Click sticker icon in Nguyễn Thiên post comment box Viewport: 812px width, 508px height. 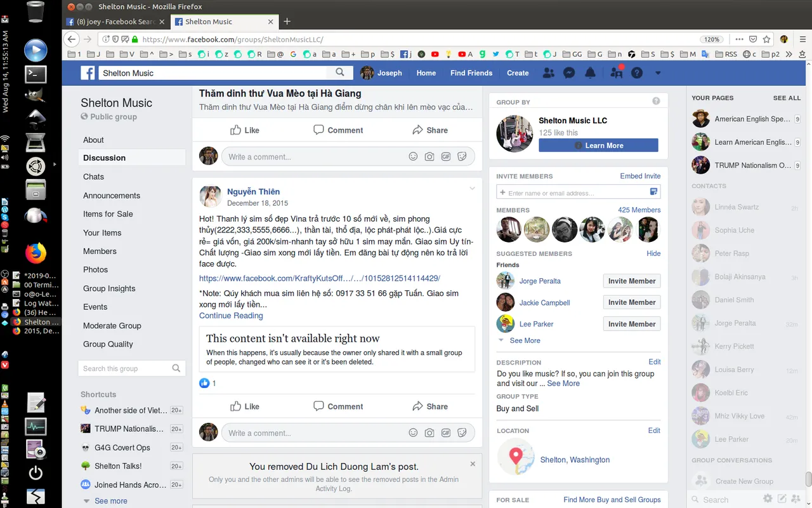[462, 433]
